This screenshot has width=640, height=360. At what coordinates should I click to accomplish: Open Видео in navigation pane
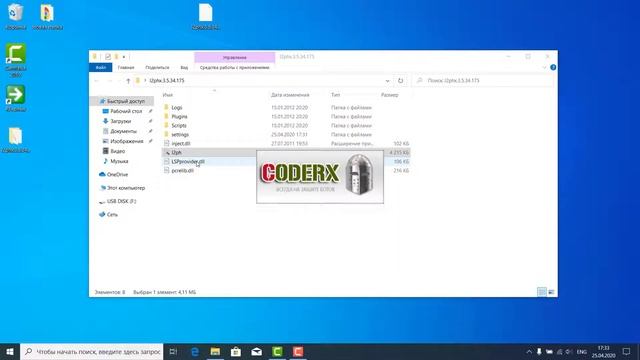pos(118,151)
